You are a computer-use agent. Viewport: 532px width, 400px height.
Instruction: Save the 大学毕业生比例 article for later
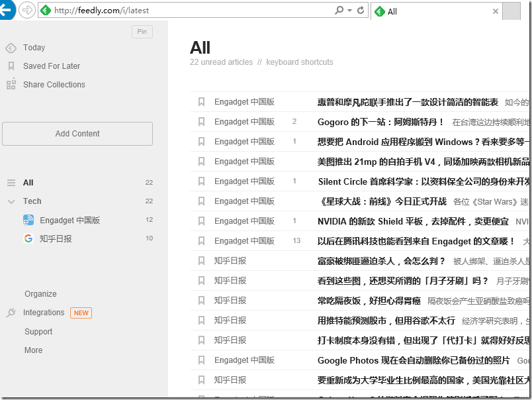pyautogui.click(x=202, y=380)
